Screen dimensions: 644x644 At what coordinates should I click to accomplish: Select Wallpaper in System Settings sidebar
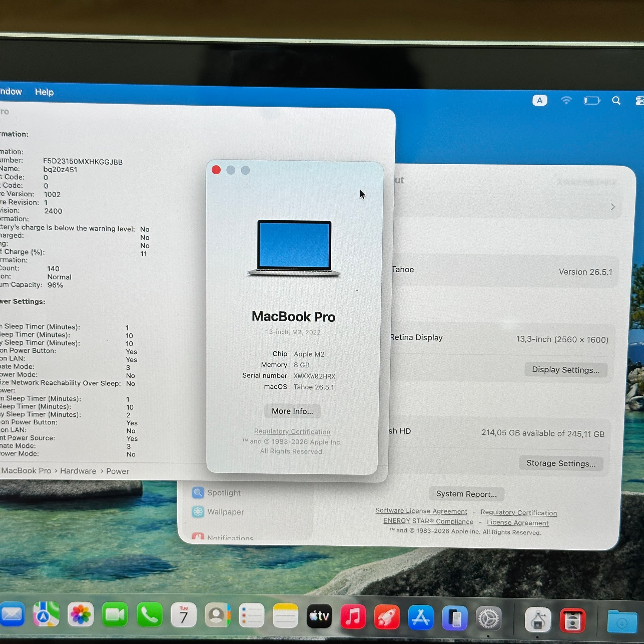218,512
